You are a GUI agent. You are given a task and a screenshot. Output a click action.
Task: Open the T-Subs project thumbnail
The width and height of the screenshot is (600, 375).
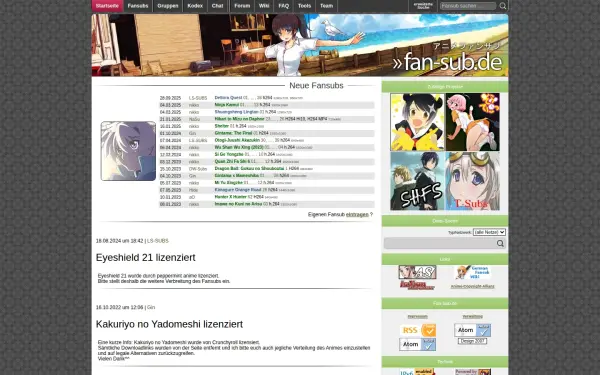tap(473, 181)
